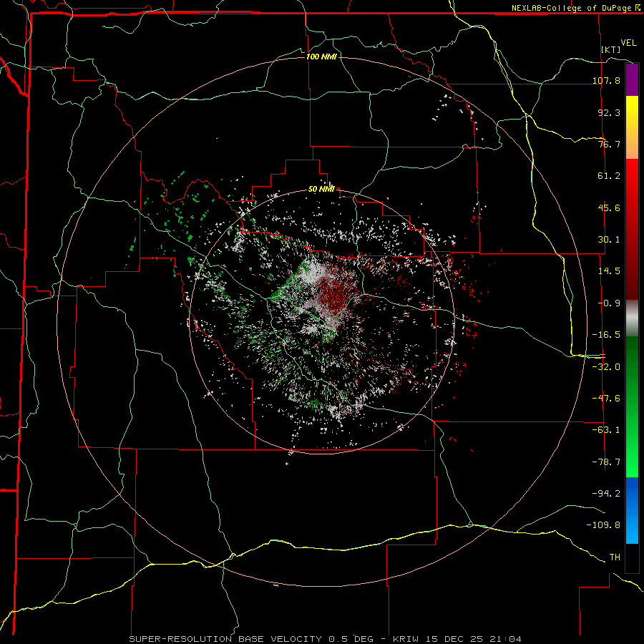644x644 pixels.
Task: Click the KRIW 15 DEC 25 21:04 timestamp
Action: [457, 639]
